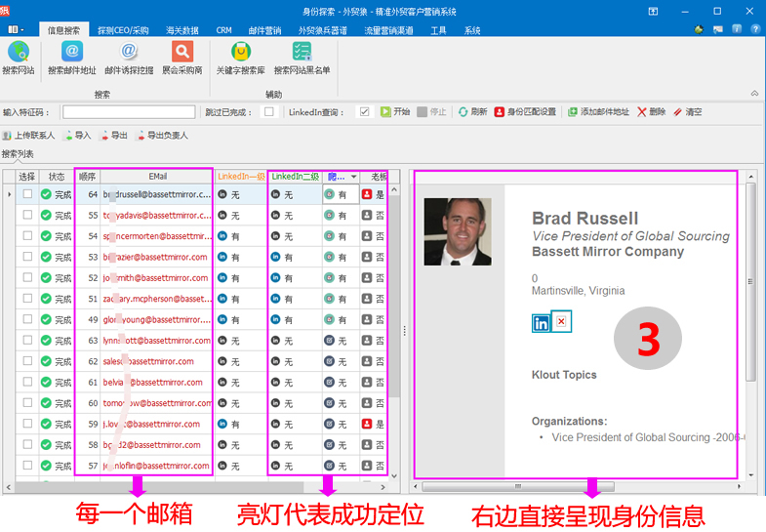
Task: Click the grey 停止 stop icon
Action: click(423, 112)
